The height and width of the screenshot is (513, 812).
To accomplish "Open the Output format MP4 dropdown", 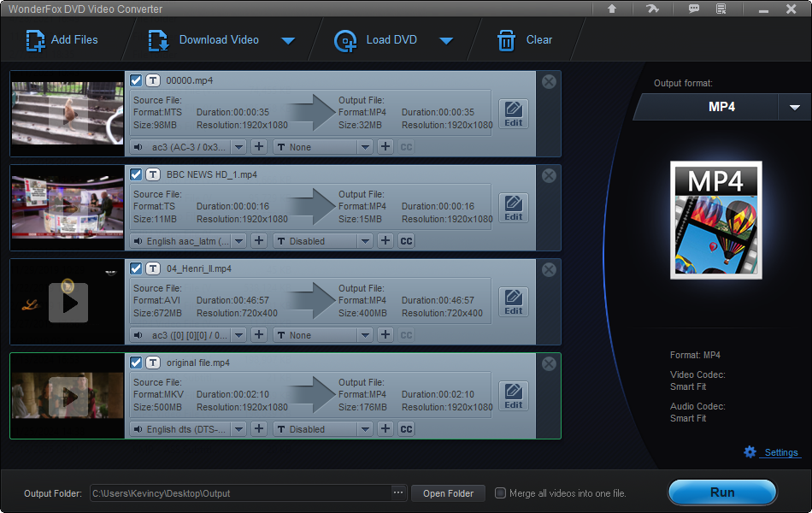I will click(x=794, y=107).
